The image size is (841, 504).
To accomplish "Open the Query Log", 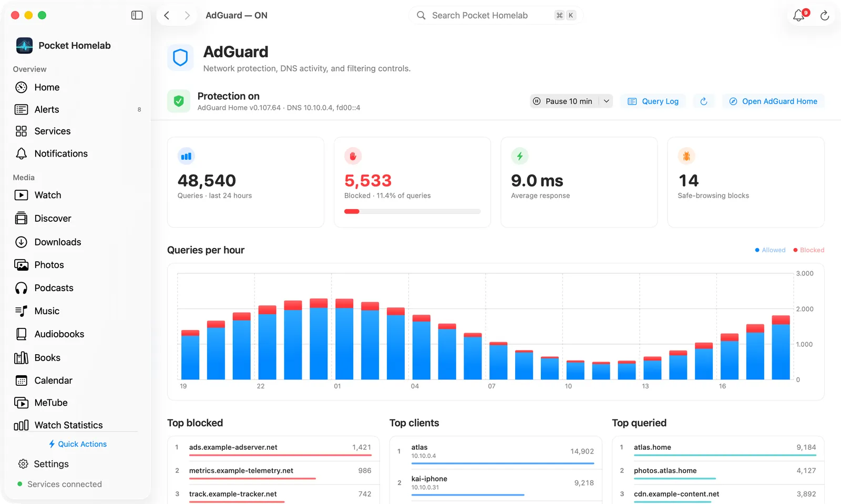I will (653, 101).
